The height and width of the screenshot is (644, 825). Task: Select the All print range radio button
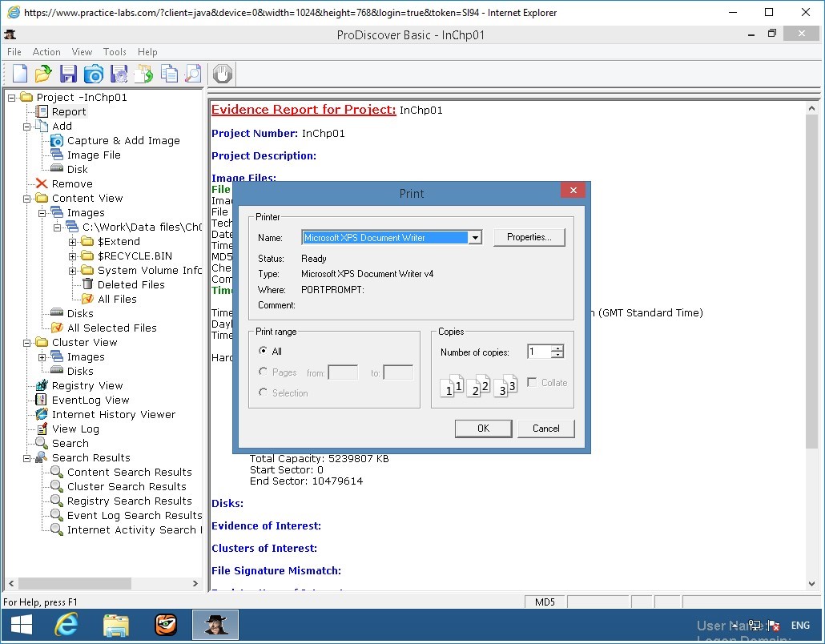(263, 350)
